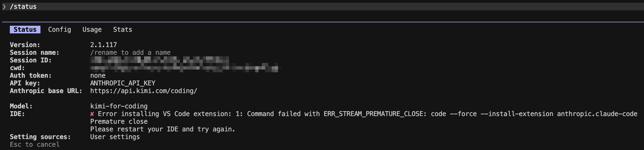Click the /status command input line
Viewport: 644px width, 150px height.
(x=323, y=7)
